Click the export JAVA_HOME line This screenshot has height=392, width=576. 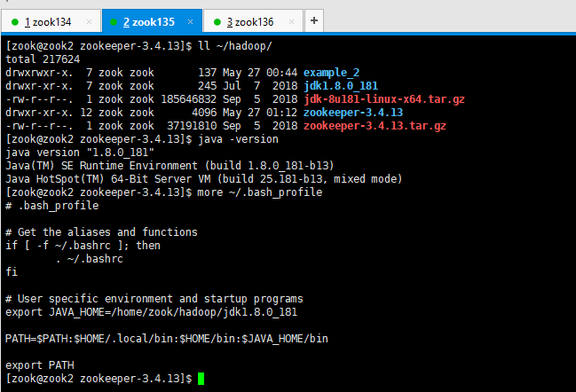pyautogui.click(x=152, y=312)
